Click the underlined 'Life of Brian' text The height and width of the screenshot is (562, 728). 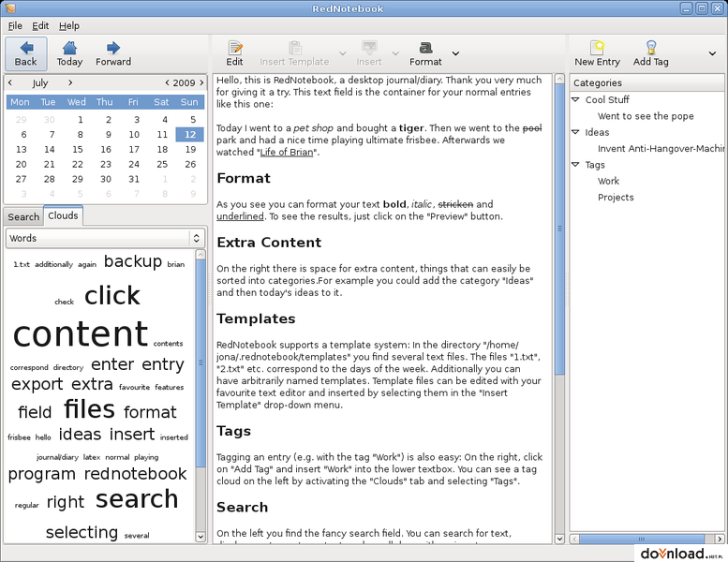tap(287, 153)
